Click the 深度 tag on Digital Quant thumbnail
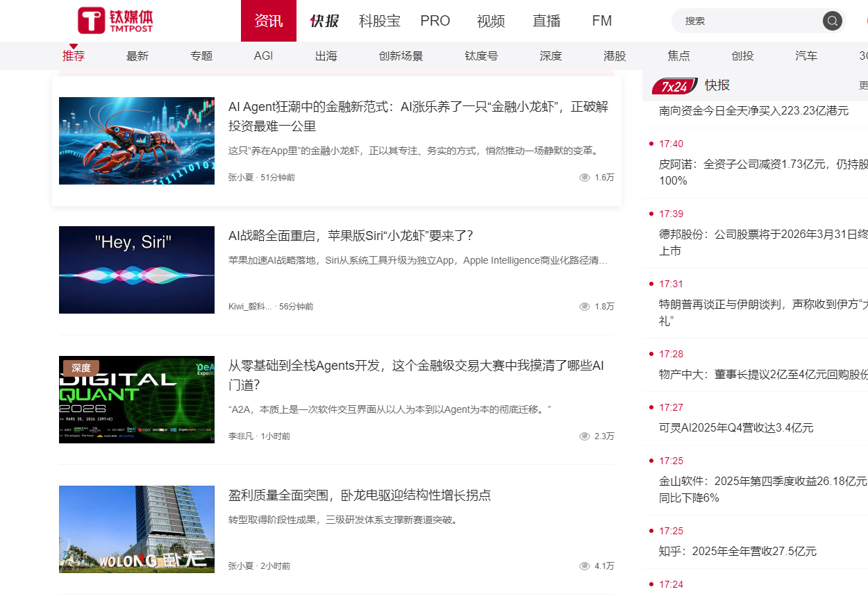This screenshot has height=596, width=868. [81, 368]
